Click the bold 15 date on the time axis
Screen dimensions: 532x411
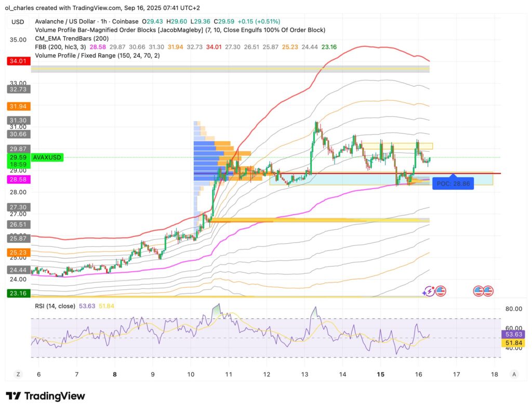click(x=380, y=374)
